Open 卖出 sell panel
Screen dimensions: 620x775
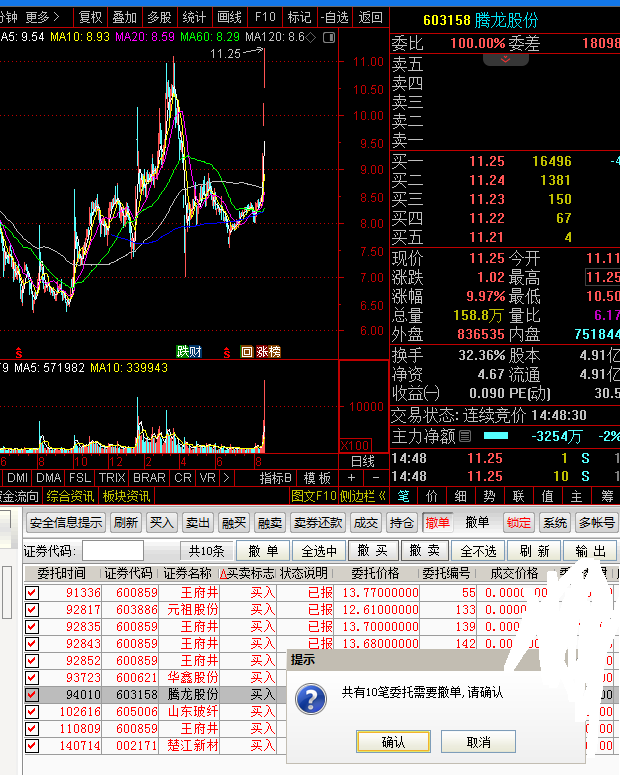(x=197, y=522)
